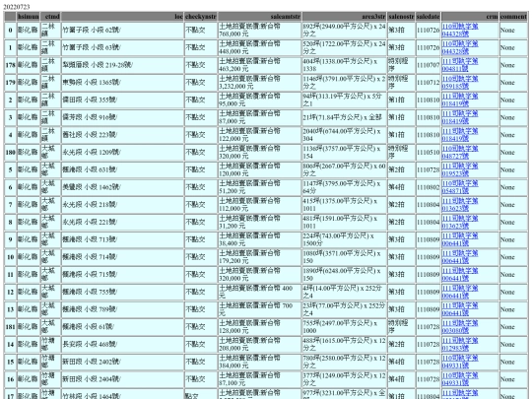Screen dimensions: 532x399
Task: Select the saledate cell 1110802
Action: pos(429,187)
